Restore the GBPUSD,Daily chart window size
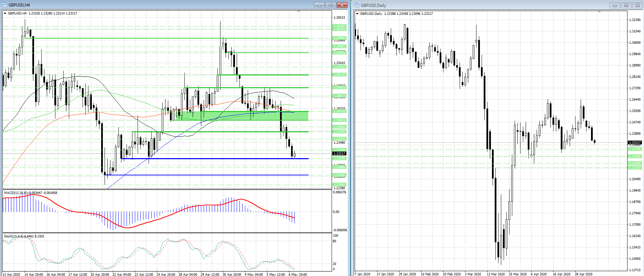The height and width of the screenshot is (276, 644). pyautogui.click(x=626, y=5)
